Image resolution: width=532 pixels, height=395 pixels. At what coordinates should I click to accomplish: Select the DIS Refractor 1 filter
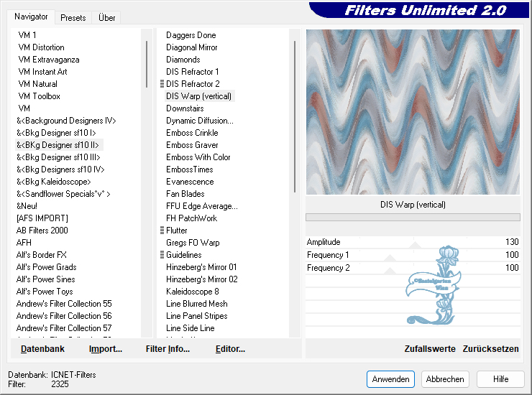tap(193, 72)
